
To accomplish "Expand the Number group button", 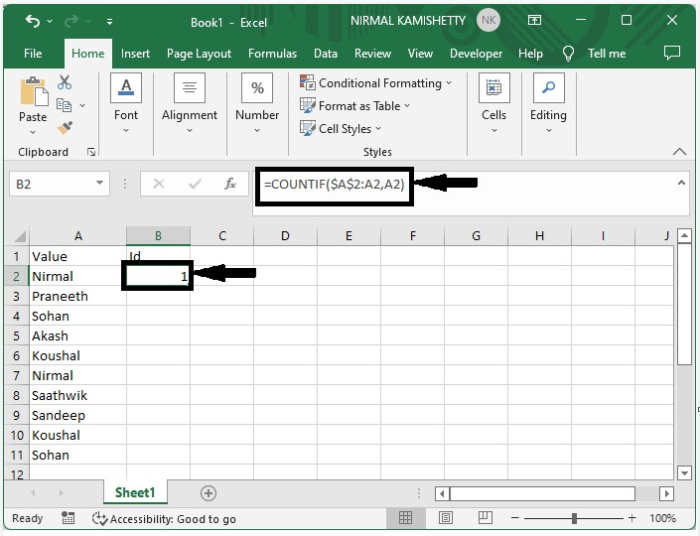I will tap(257, 104).
